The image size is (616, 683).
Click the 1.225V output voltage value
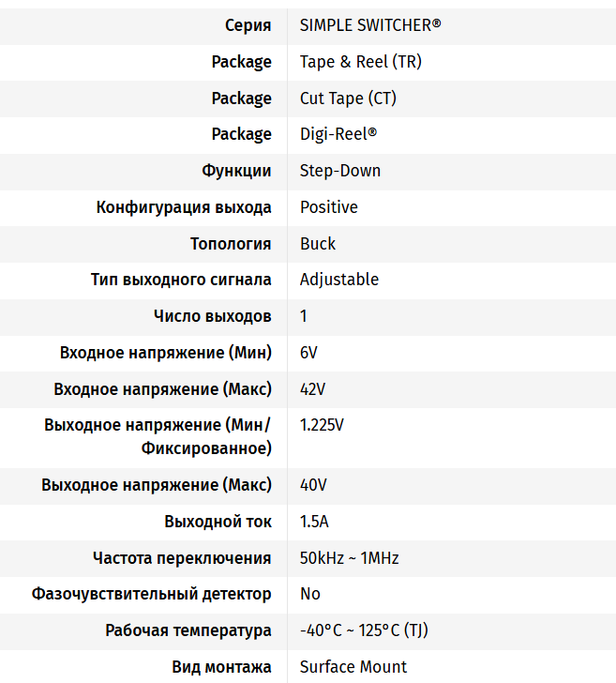pyautogui.click(x=322, y=425)
